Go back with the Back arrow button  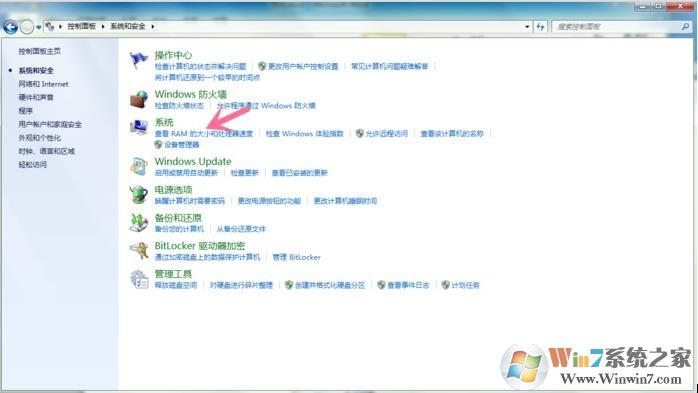click(10, 27)
